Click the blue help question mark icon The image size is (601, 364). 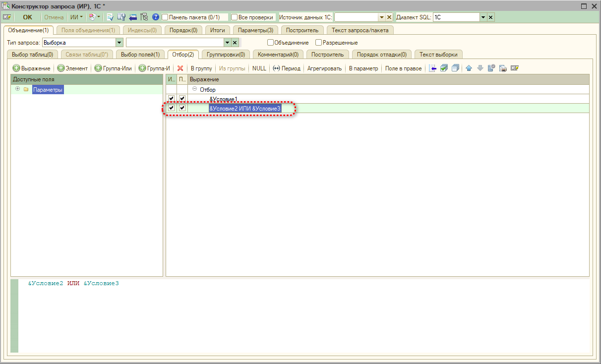pyautogui.click(x=156, y=17)
